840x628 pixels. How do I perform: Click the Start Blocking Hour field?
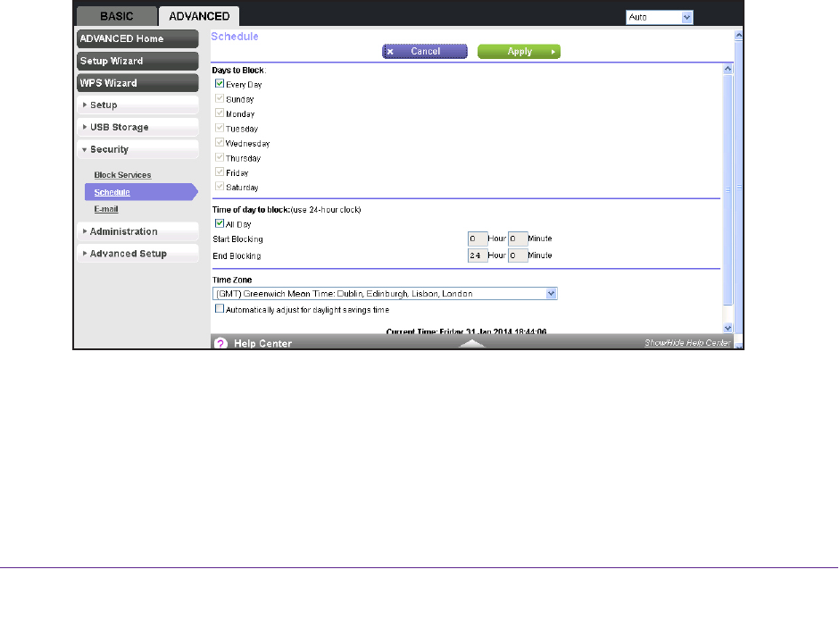point(477,239)
